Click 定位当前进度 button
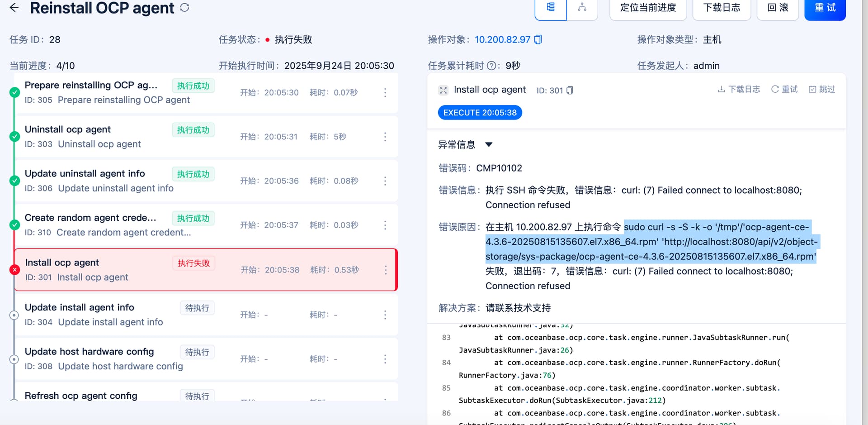The height and width of the screenshot is (425, 868). click(x=648, y=8)
